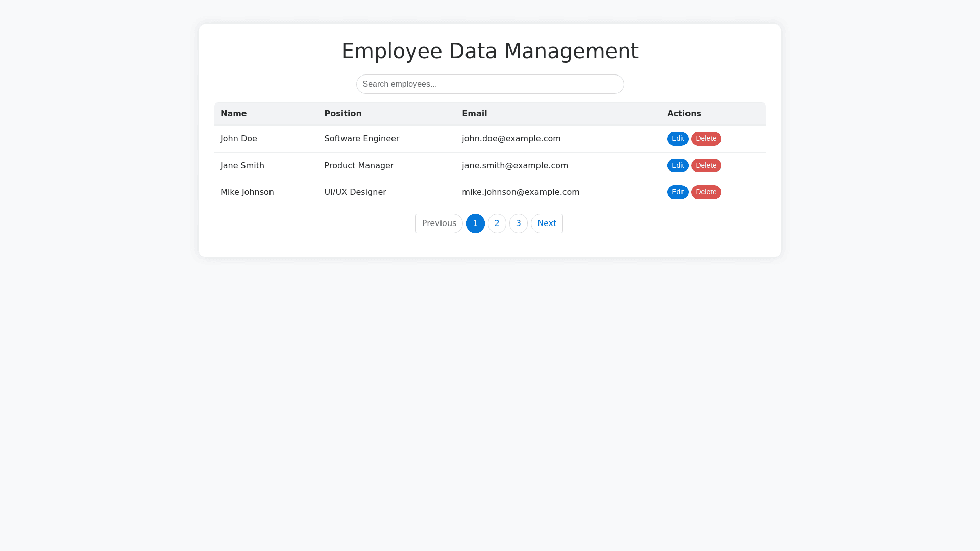
Task: Jump to pagination page 2
Action: 497,223
